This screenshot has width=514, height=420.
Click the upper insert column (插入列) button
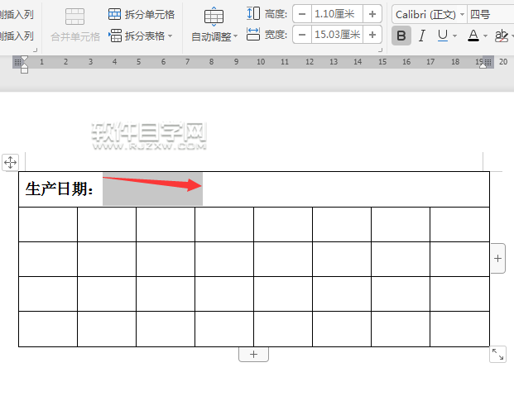click(17, 14)
